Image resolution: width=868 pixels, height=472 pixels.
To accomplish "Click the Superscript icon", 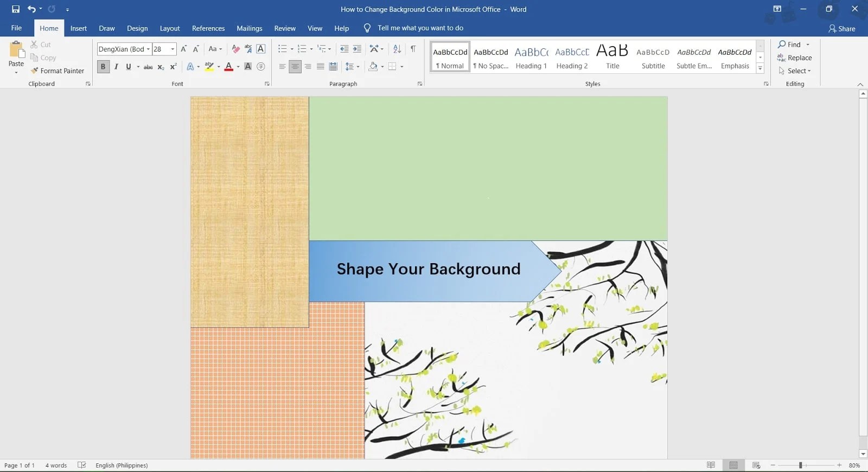I will (174, 67).
